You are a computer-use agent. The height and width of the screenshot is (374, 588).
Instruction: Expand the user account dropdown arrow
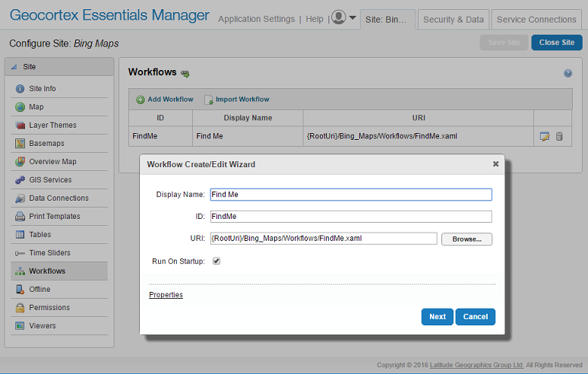pyautogui.click(x=352, y=17)
